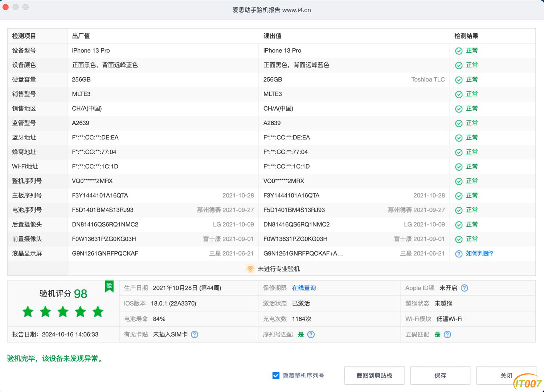Select read-out display serial G9N1261GNRFPQCKAF+A…
Screen dimensions: 544x392
click(303, 254)
